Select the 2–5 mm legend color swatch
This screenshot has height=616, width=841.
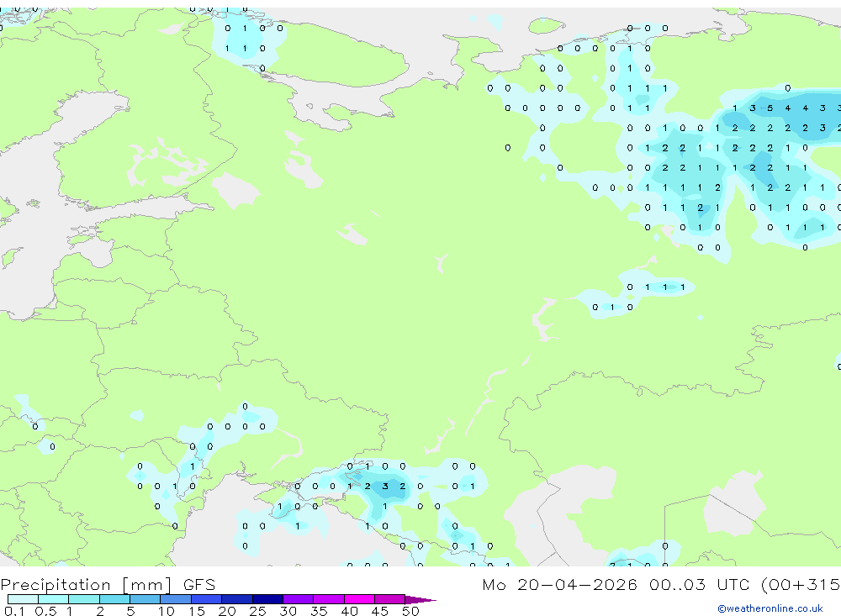pyautogui.click(x=114, y=599)
